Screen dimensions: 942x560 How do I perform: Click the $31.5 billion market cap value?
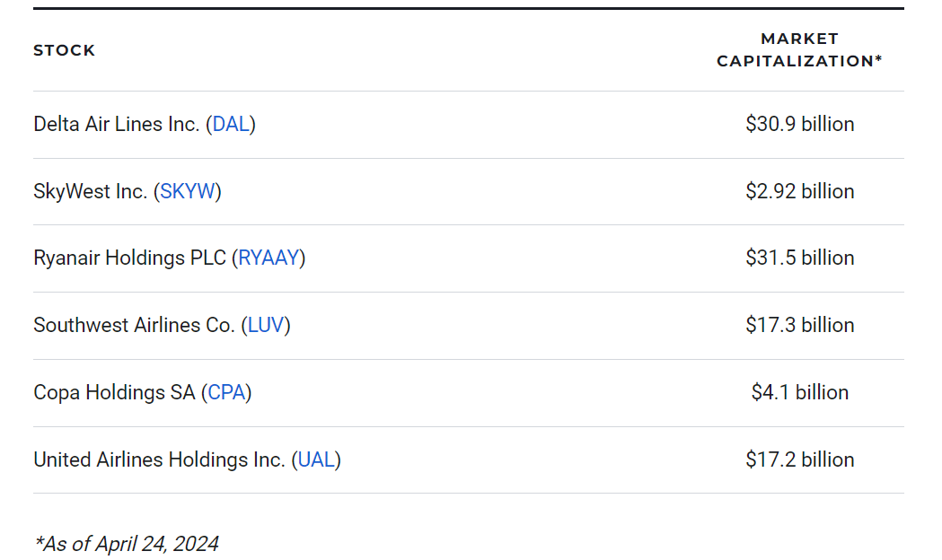pyautogui.click(x=799, y=258)
